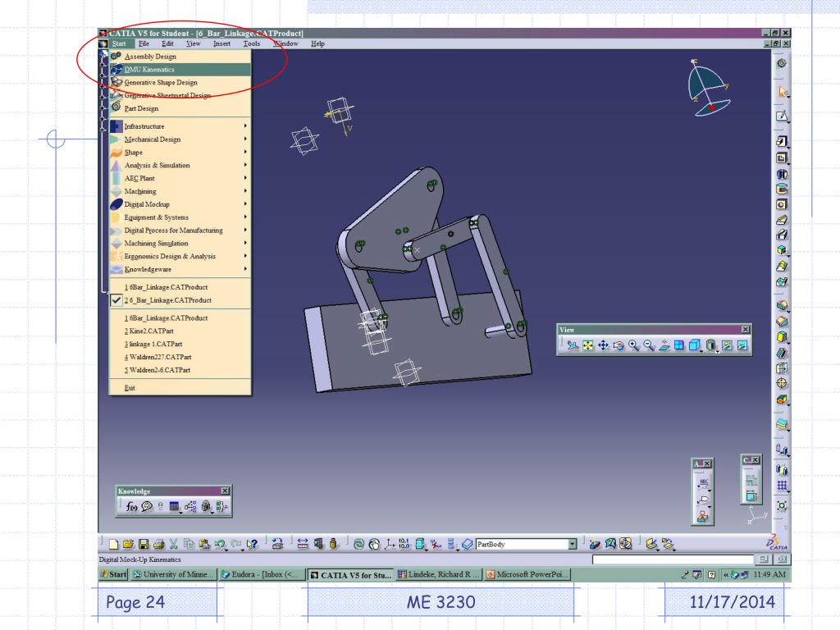The width and height of the screenshot is (840, 630).
Task: Switch to Lindeke, Richard R taskbar button
Action: [x=438, y=574]
